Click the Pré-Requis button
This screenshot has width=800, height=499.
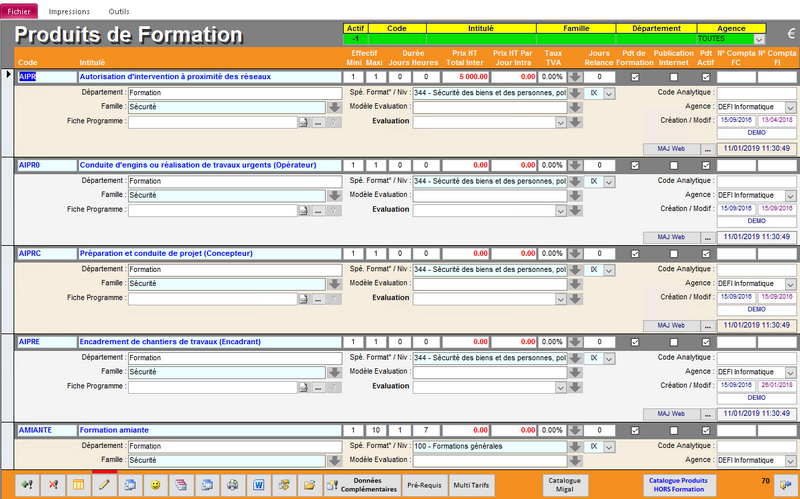[424, 484]
